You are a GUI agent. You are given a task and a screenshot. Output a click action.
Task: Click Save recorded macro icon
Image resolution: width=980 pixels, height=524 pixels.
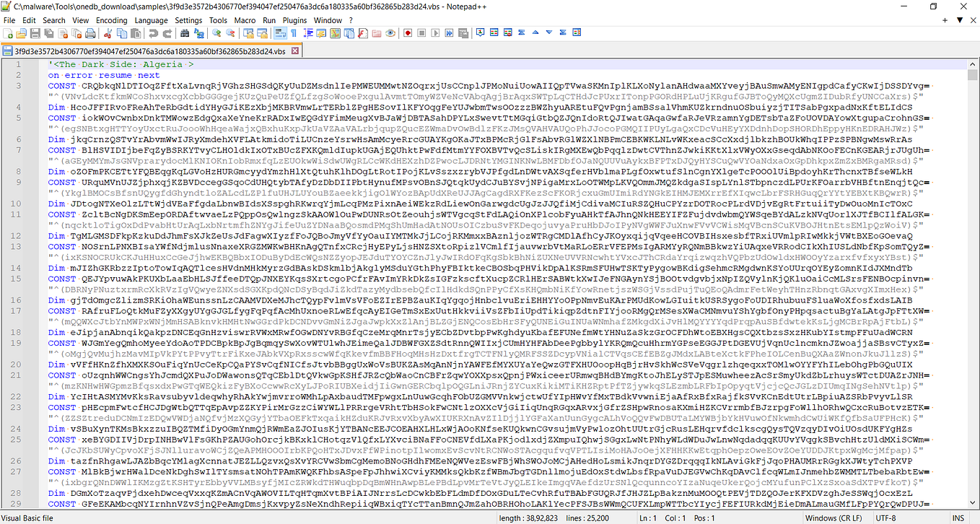coord(463,33)
